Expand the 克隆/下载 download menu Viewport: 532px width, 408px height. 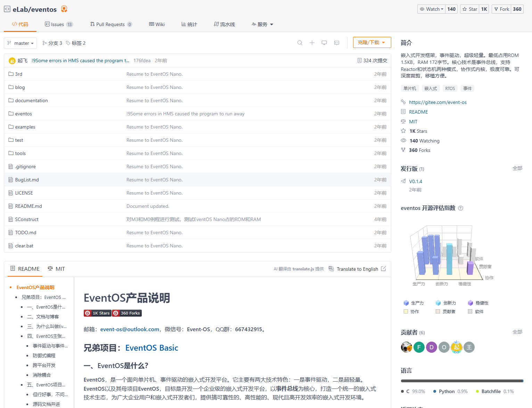point(372,42)
